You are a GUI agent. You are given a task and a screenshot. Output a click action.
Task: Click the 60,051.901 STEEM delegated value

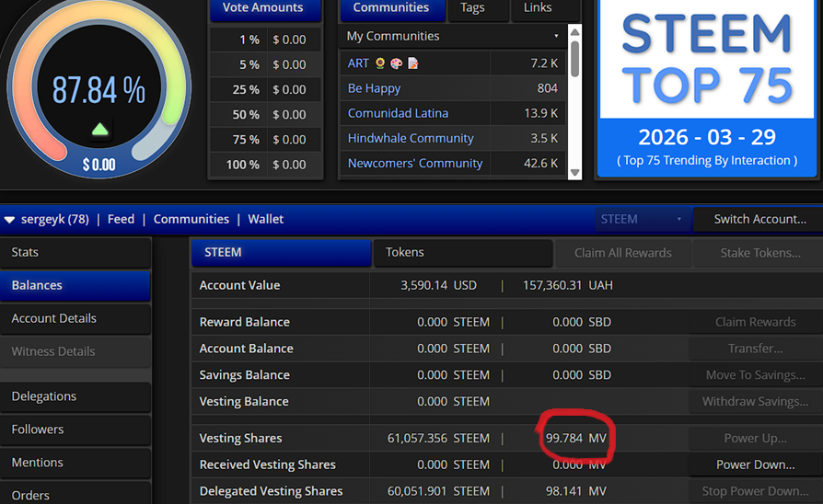pyautogui.click(x=438, y=491)
